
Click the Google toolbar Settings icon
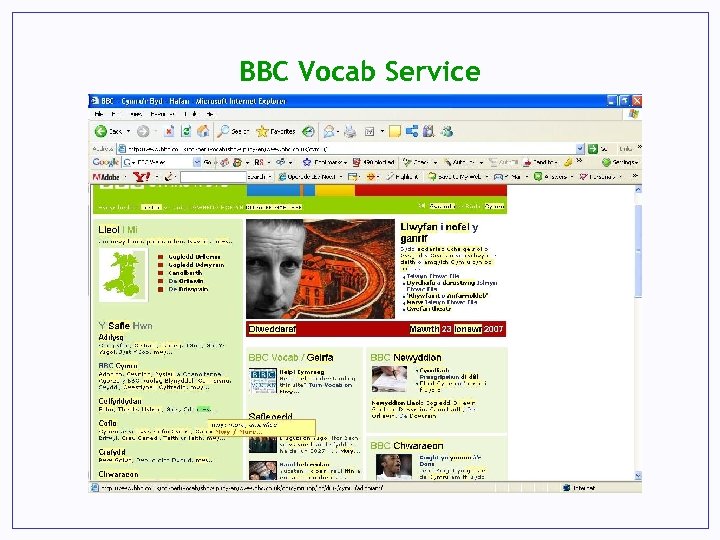[x=606, y=162]
